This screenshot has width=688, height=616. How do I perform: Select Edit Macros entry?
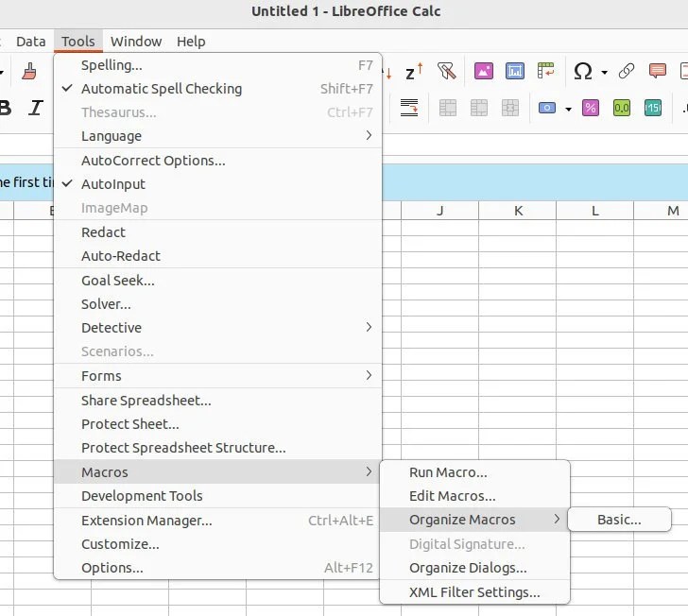tap(474, 496)
